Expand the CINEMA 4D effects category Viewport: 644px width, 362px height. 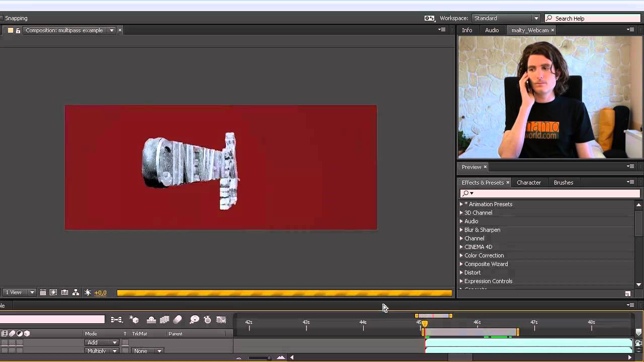pos(461,247)
